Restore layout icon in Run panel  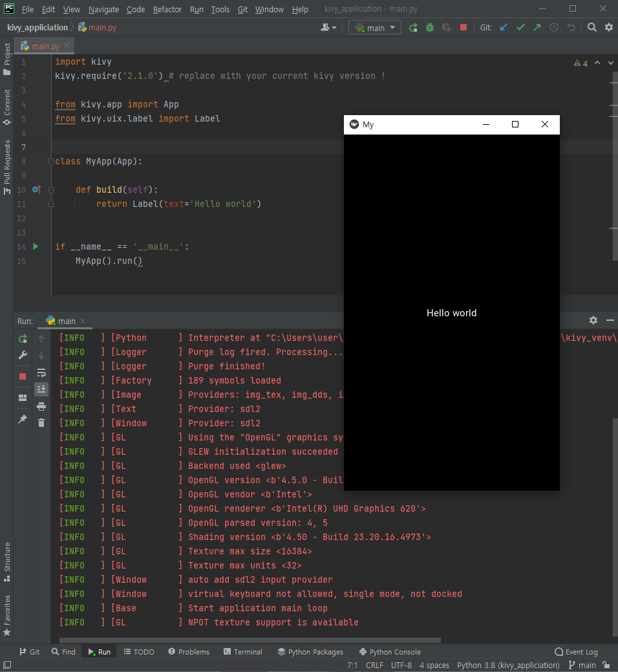pos(23,398)
